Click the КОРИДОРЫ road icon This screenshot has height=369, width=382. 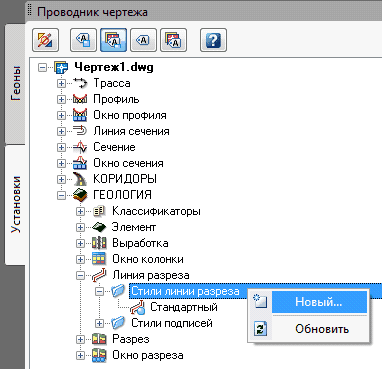[80, 179]
